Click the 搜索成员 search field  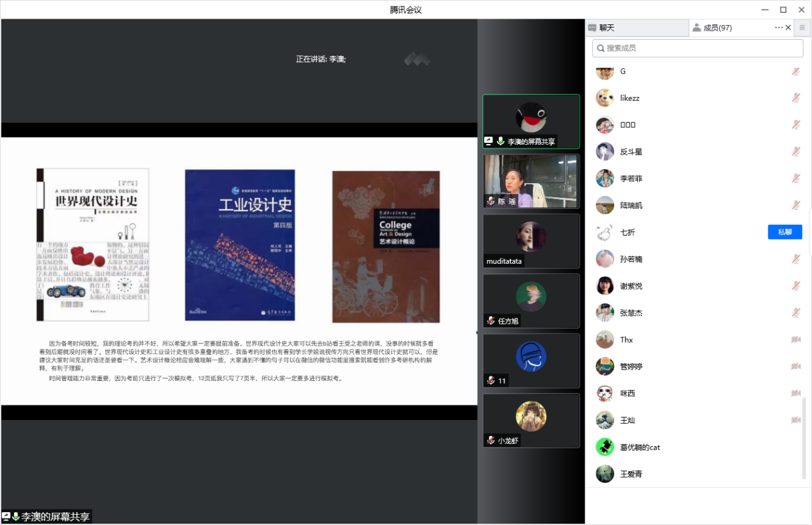click(697, 48)
